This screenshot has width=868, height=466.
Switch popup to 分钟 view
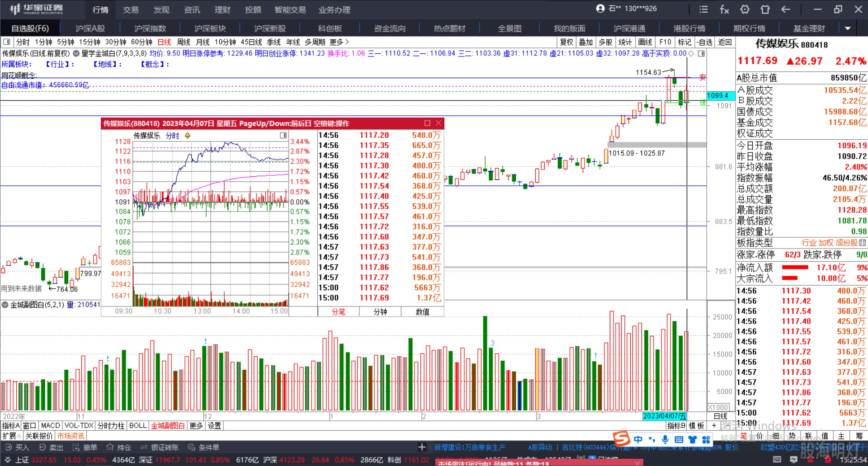coord(380,312)
